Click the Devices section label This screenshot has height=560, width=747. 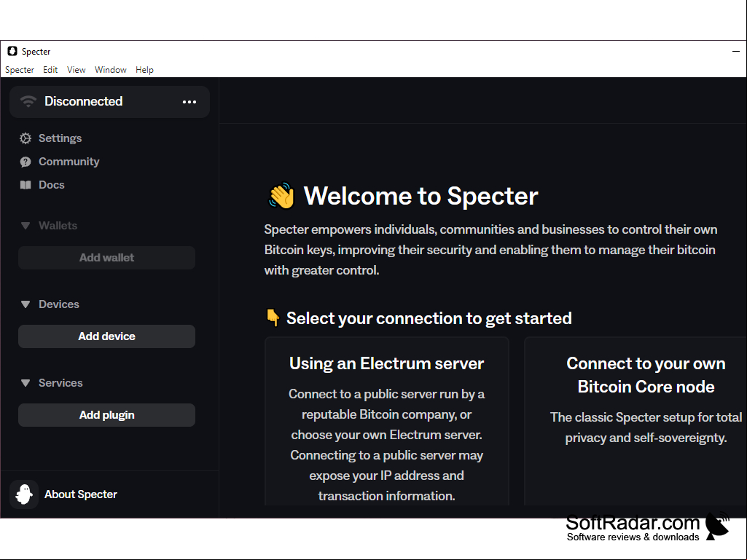point(58,304)
